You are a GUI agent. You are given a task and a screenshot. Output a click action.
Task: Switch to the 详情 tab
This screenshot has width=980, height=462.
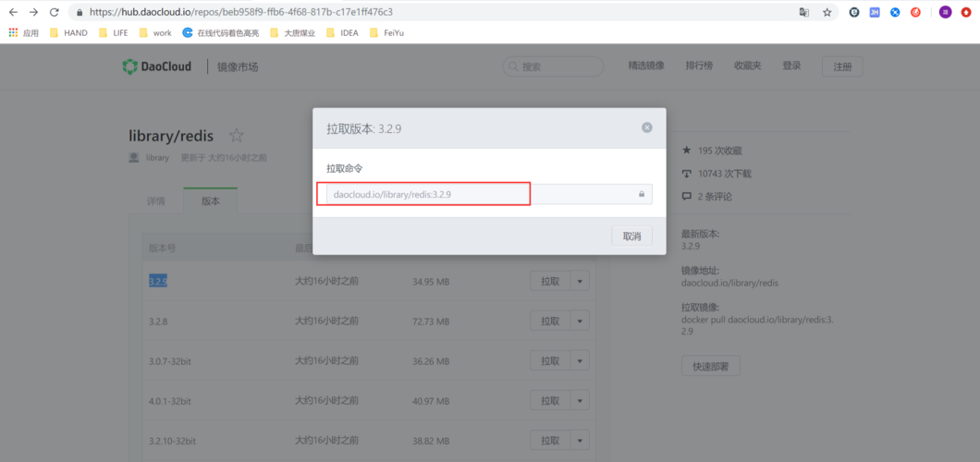[156, 201]
